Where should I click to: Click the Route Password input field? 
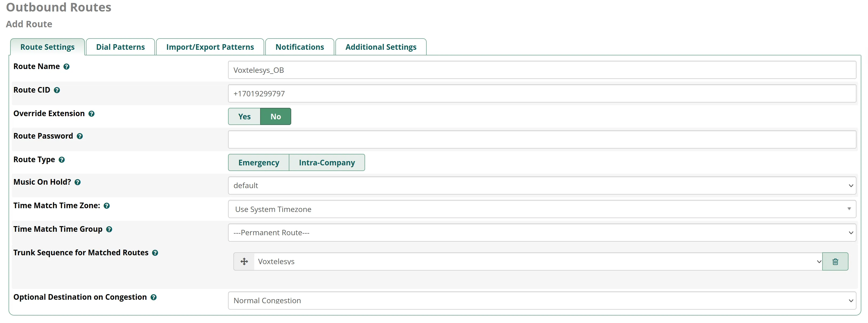[x=539, y=139]
